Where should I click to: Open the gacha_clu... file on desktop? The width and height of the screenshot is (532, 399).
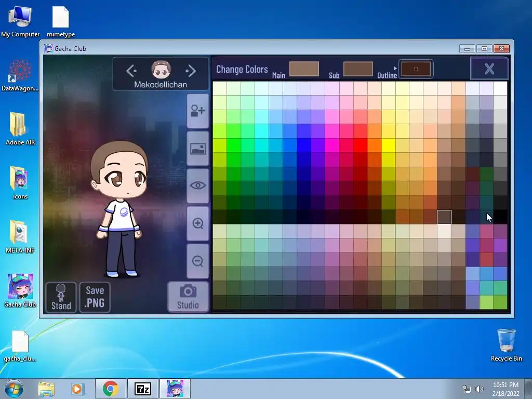coord(20,346)
